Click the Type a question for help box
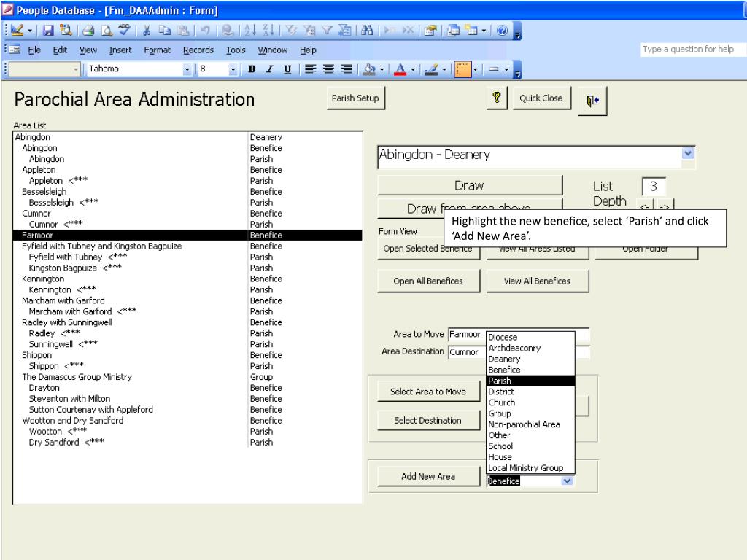The height and width of the screenshot is (560, 747). tap(694, 49)
